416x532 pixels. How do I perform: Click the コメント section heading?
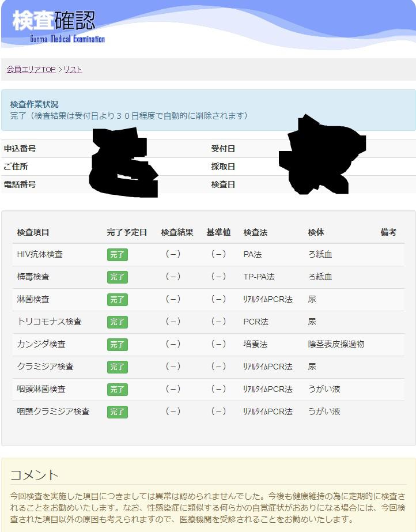click(x=34, y=475)
